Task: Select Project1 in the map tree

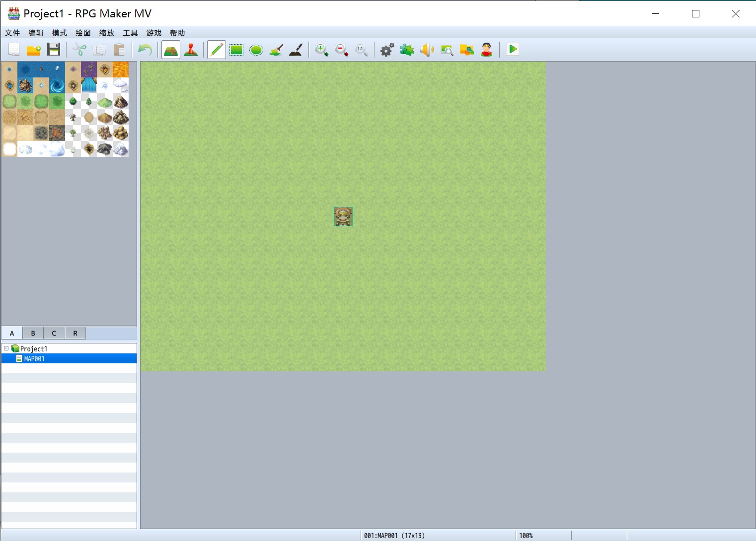Action: [x=34, y=349]
